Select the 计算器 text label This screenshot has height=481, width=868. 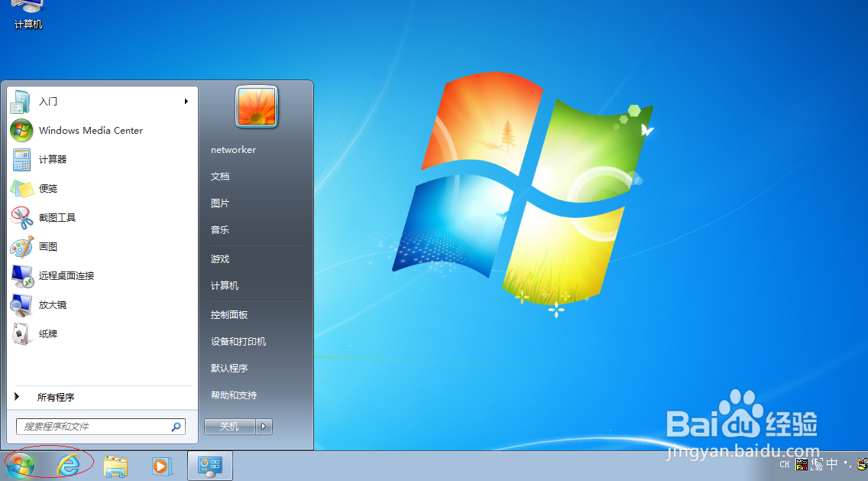pos(53,160)
